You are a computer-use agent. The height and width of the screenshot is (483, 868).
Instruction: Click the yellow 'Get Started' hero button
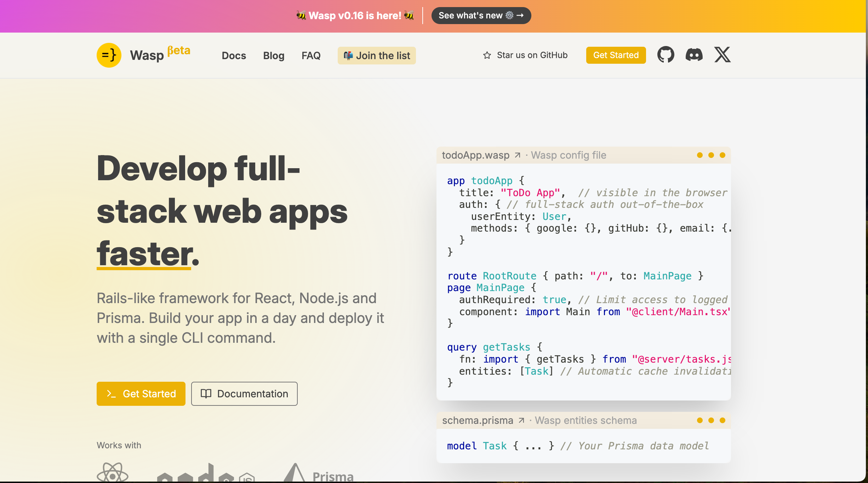pos(141,394)
